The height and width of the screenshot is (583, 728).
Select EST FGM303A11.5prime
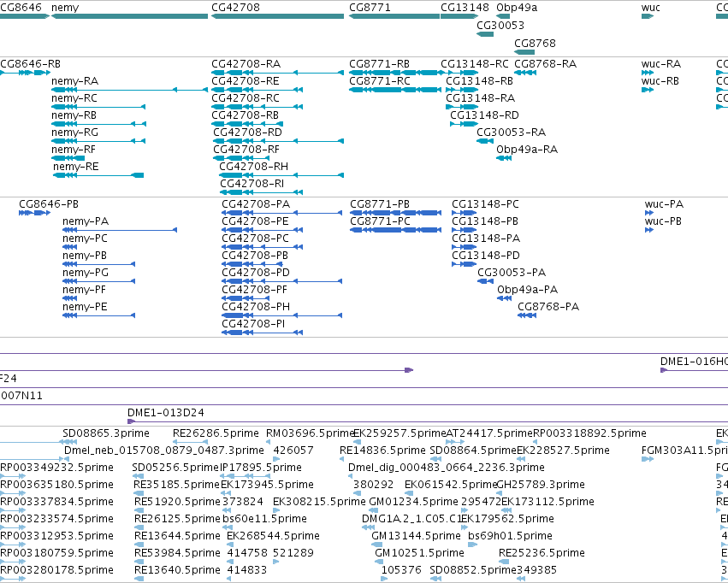[x=684, y=450]
